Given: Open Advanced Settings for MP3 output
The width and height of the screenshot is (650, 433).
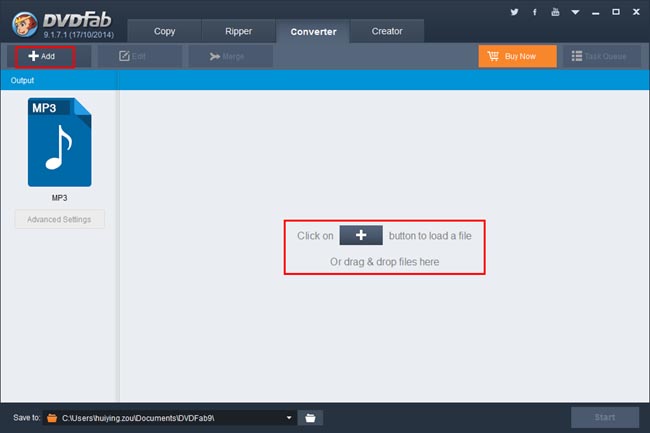Looking at the screenshot, I should (59, 219).
